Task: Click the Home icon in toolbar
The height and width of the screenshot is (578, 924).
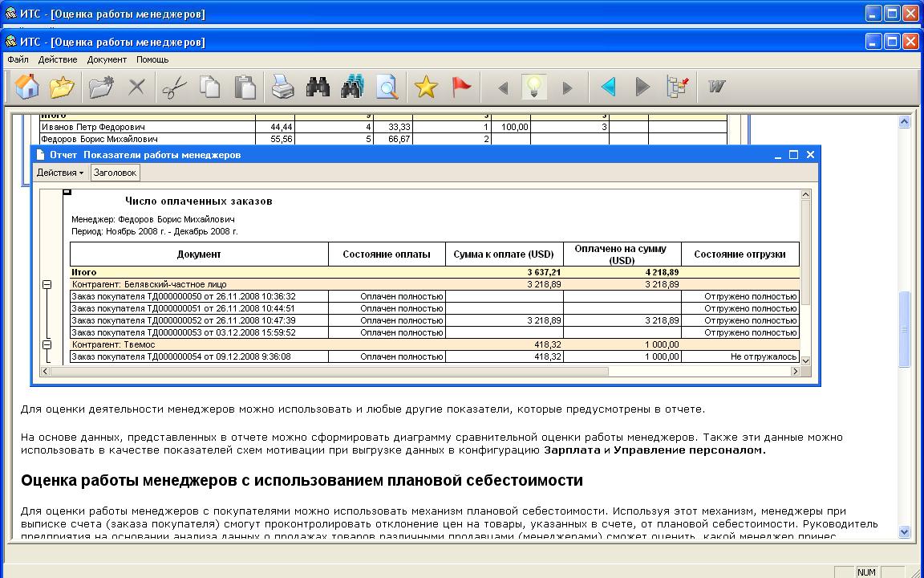Action: point(27,87)
